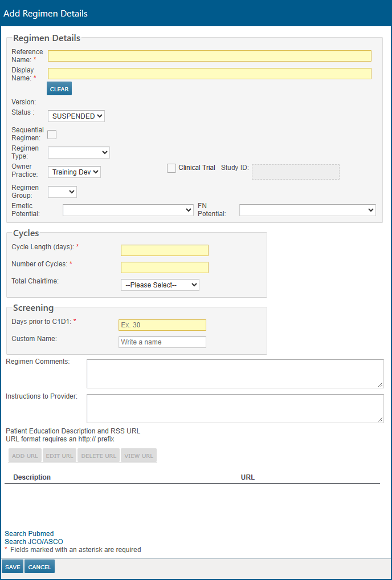
Task: Click the SAVE button
Action: (13, 567)
